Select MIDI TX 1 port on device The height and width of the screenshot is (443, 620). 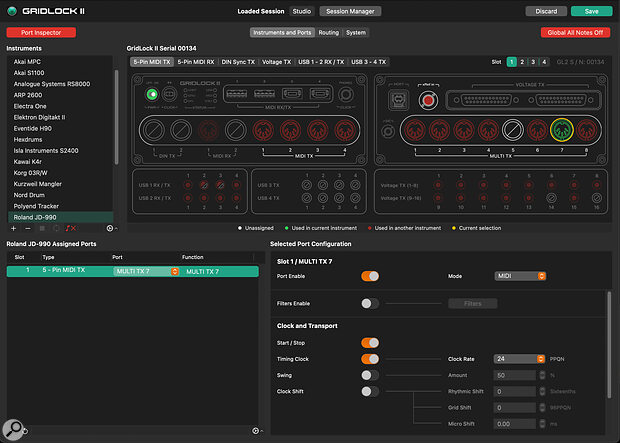(263, 130)
